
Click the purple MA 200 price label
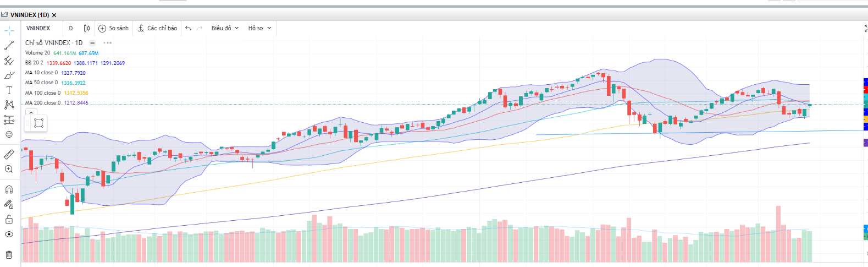(865, 143)
